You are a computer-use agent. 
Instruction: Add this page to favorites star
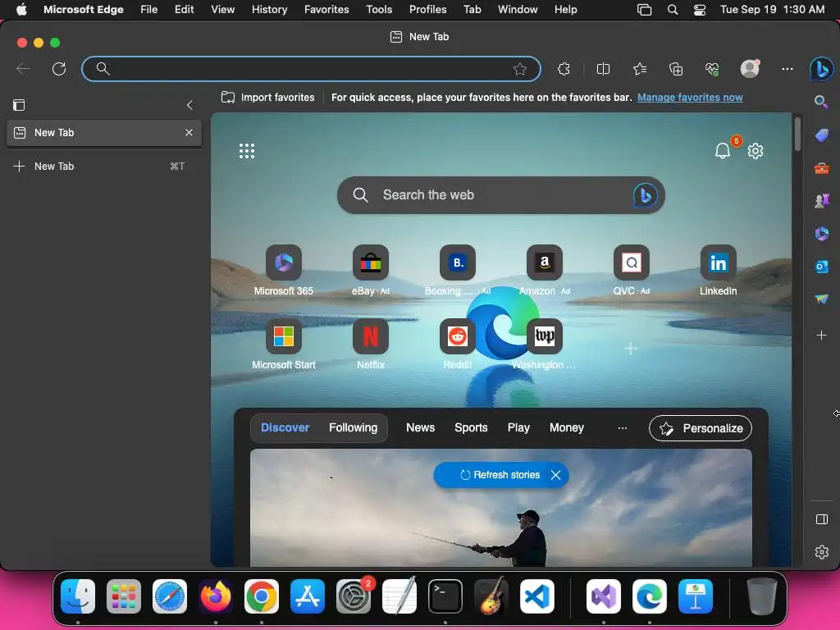pyautogui.click(x=519, y=69)
